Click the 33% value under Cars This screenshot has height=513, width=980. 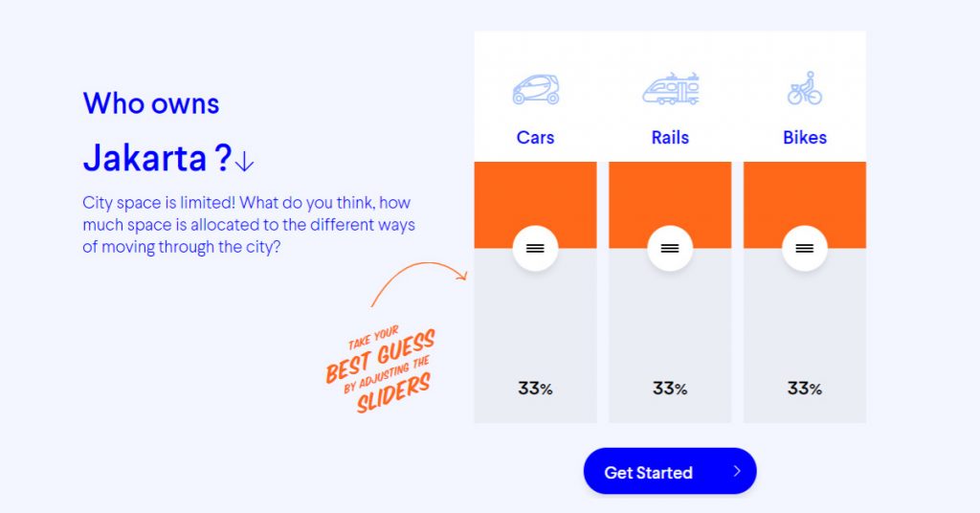pyautogui.click(x=535, y=389)
